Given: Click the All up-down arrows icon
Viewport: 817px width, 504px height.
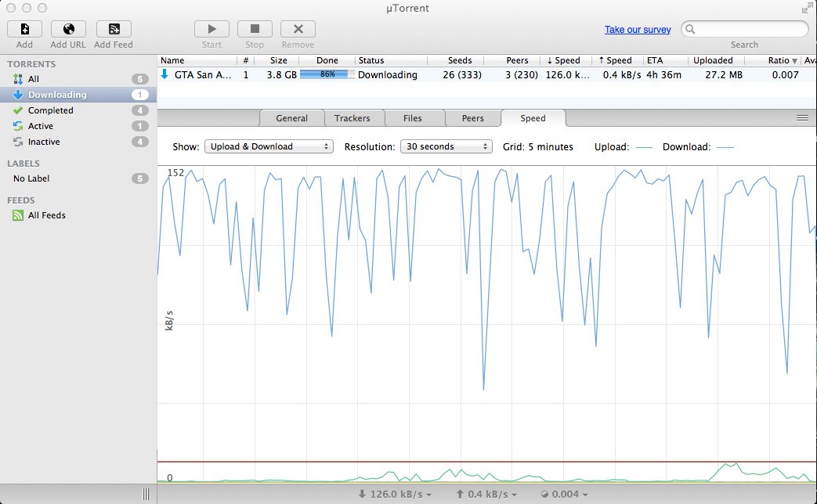Looking at the screenshot, I should pos(18,79).
